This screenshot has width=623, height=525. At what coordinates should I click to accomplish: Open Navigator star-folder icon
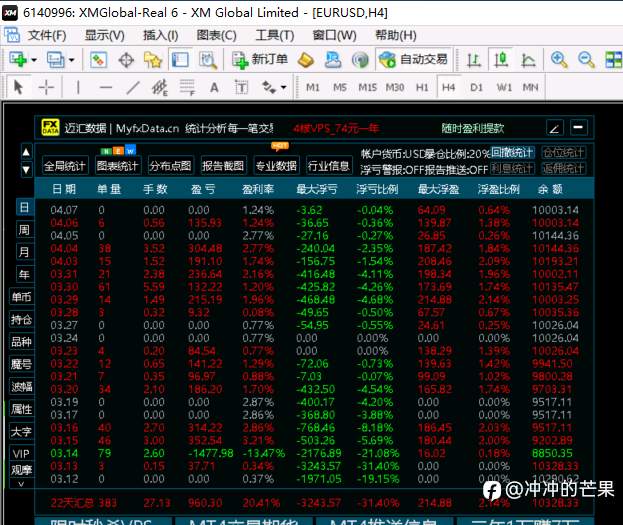153,60
